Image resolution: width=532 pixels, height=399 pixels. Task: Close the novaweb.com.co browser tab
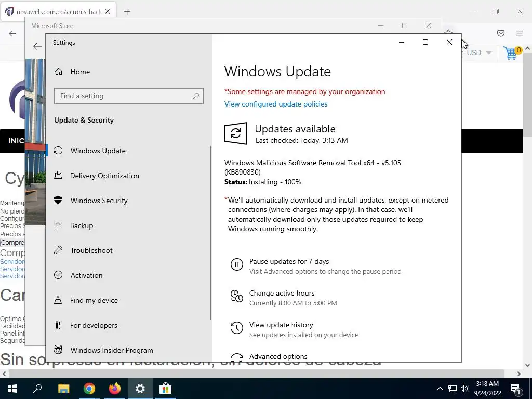pos(108,11)
